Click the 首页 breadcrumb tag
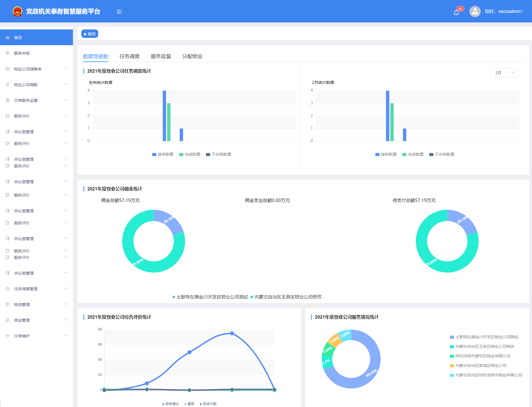 [90, 34]
